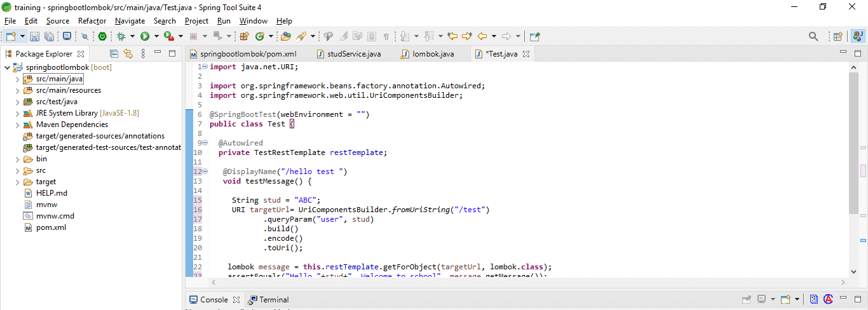Click the Open Type folder icon
This screenshot has height=310, width=868.
click(286, 37)
